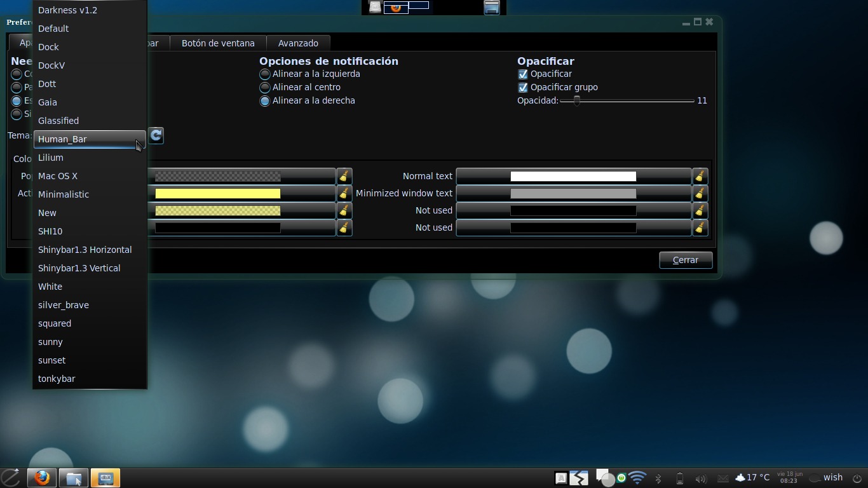Select the radio button starting with 'Pa'
Image resolution: width=868 pixels, height=488 pixels.
[x=17, y=88]
